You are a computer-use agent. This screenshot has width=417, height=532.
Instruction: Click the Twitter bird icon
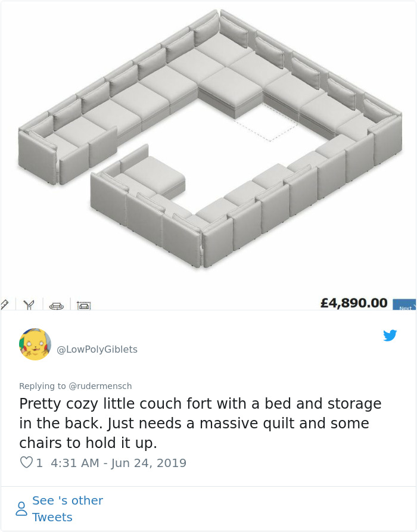(x=391, y=335)
